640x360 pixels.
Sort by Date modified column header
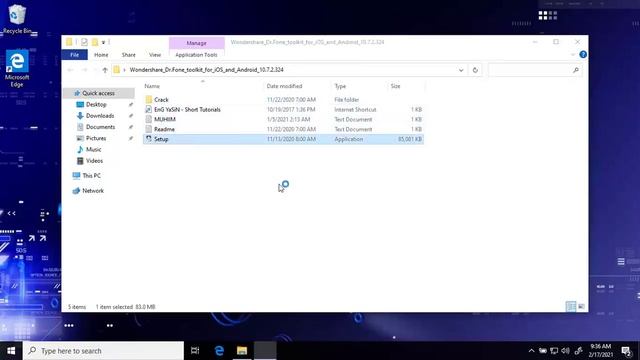[284, 86]
